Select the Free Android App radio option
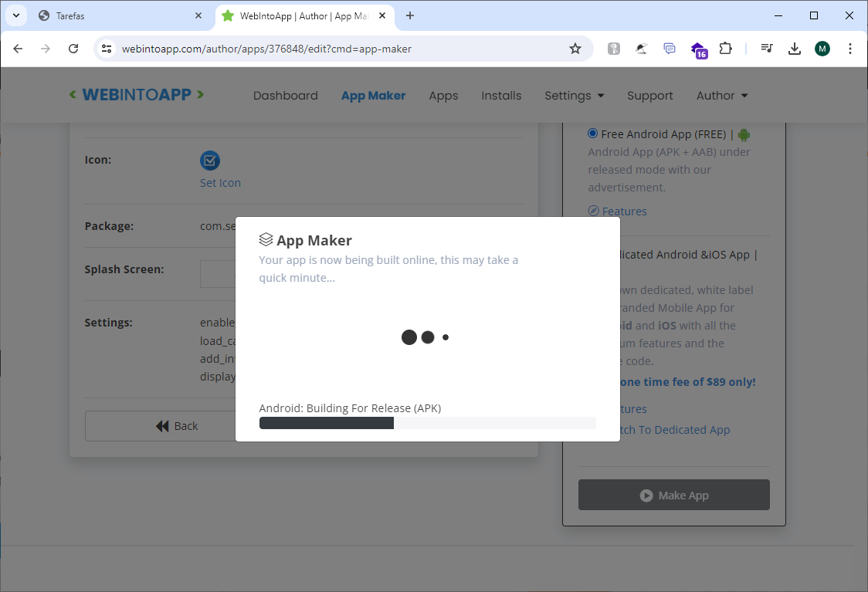Screen dimensions: 868x592 (593, 134)
